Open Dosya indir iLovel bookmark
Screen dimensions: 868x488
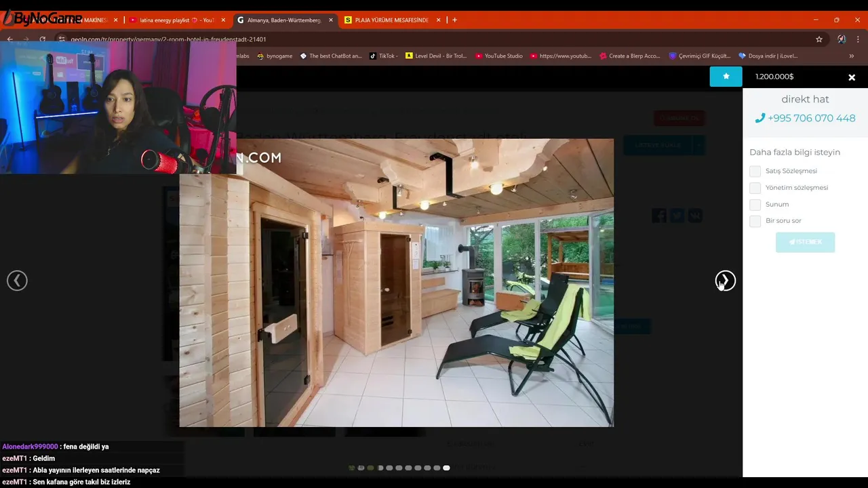[768, 56]
